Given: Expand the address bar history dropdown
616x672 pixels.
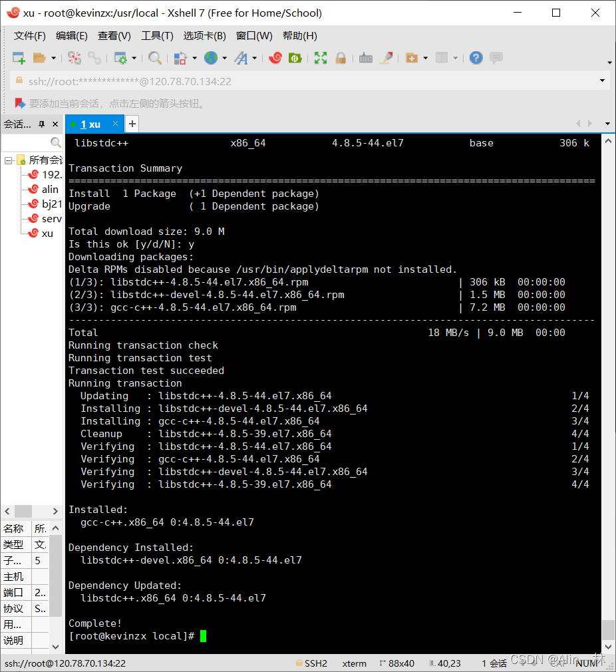Looking at the screenshot, I should pyautogui.click(x=602, y=81).
